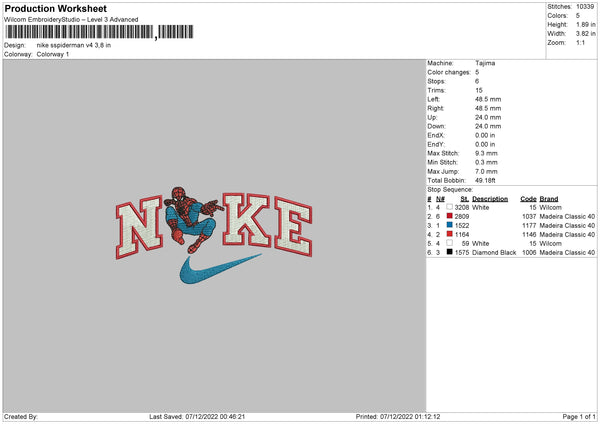Click the white swatch for stop 5
The image size is (600, 424).
coord(450,243)
